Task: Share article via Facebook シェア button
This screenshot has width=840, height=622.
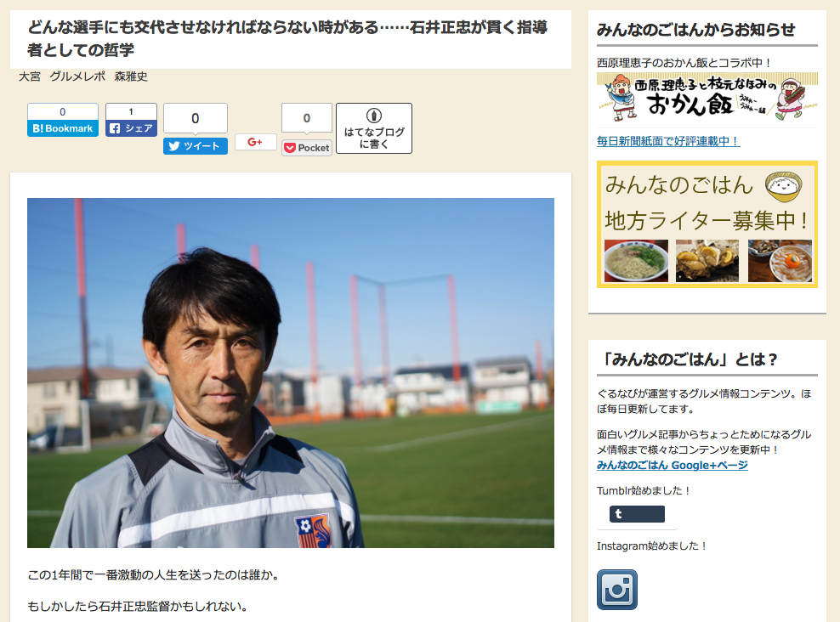Action: [131, 128]
